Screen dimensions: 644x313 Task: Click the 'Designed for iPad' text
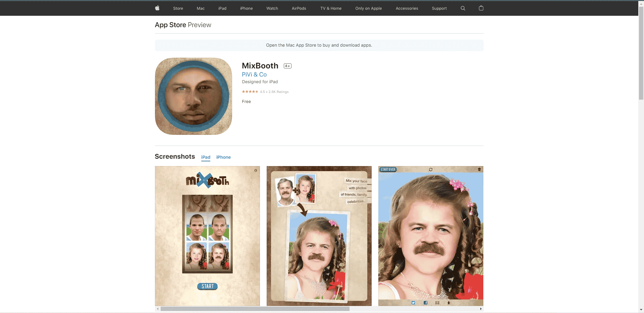(x=260, y=82)
